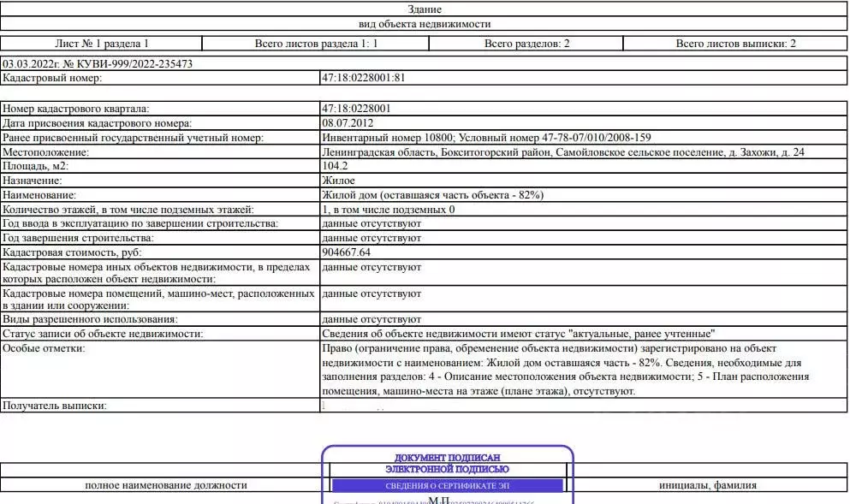Select '1, в том числе подземных 0' value
The image size is (850, 504).
[x=388, y=210]
